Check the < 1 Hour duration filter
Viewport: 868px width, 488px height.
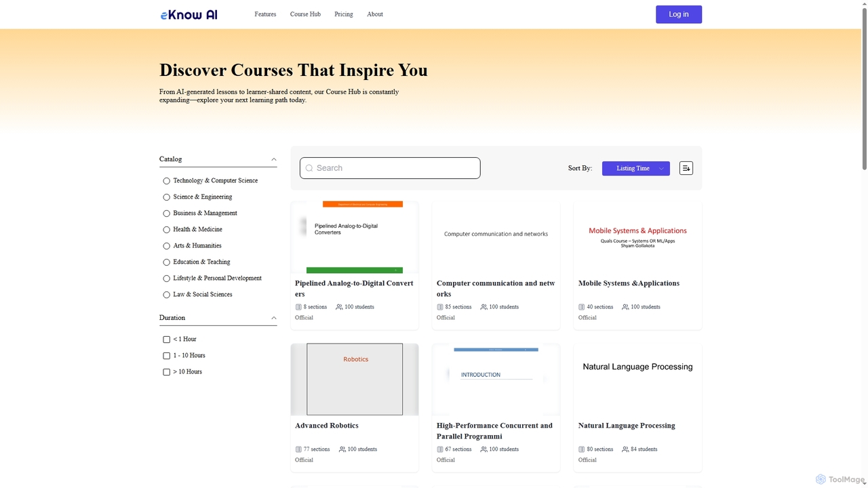(x=166, y=340)
